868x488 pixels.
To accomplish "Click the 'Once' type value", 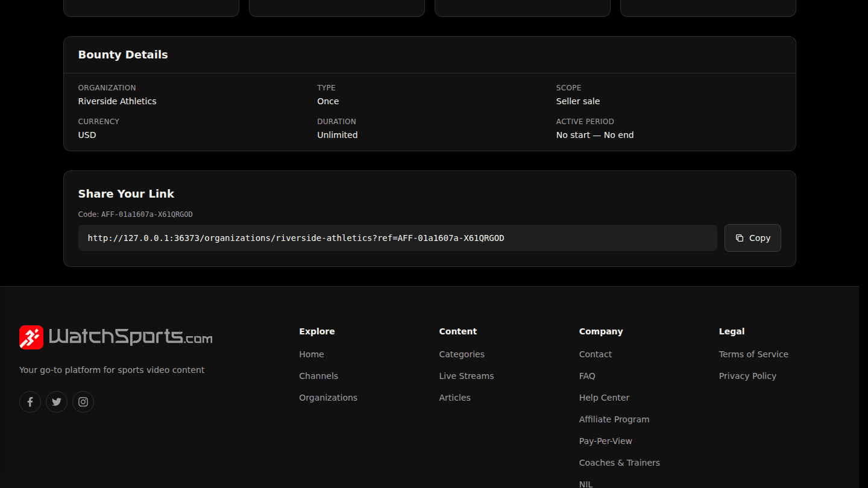I will click(328, 101).
